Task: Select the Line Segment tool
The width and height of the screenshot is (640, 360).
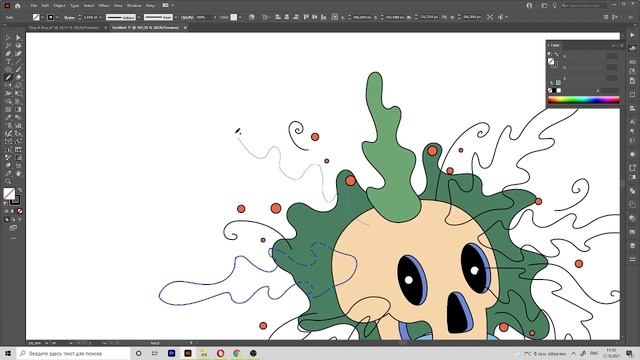Action: (x=18, y=62)
